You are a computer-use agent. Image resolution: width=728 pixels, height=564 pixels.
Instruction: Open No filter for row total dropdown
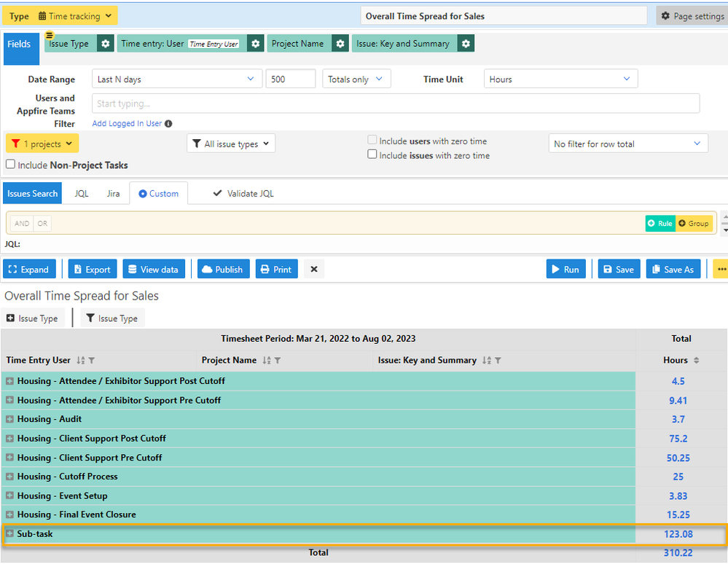point(628,144)
